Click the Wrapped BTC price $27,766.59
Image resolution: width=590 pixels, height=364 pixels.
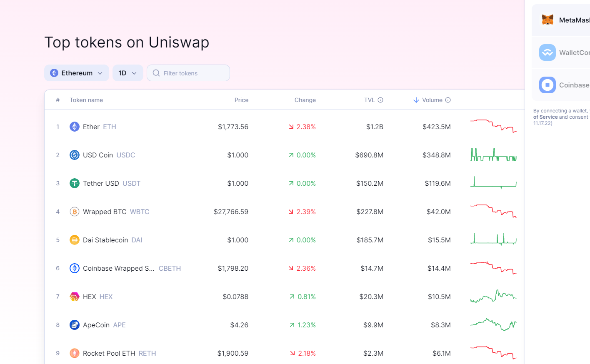pyautogui.click(x=231, y=212)
